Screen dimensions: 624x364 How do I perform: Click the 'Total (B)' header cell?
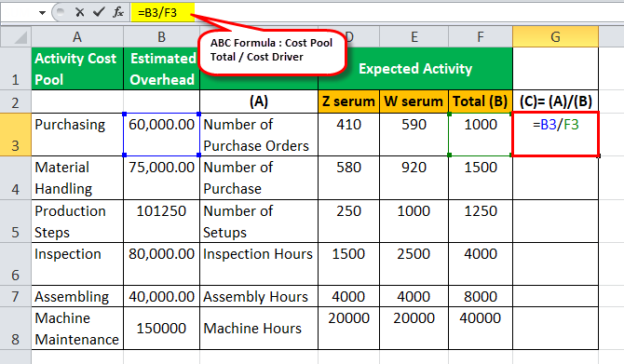click(x=481, y=101)
